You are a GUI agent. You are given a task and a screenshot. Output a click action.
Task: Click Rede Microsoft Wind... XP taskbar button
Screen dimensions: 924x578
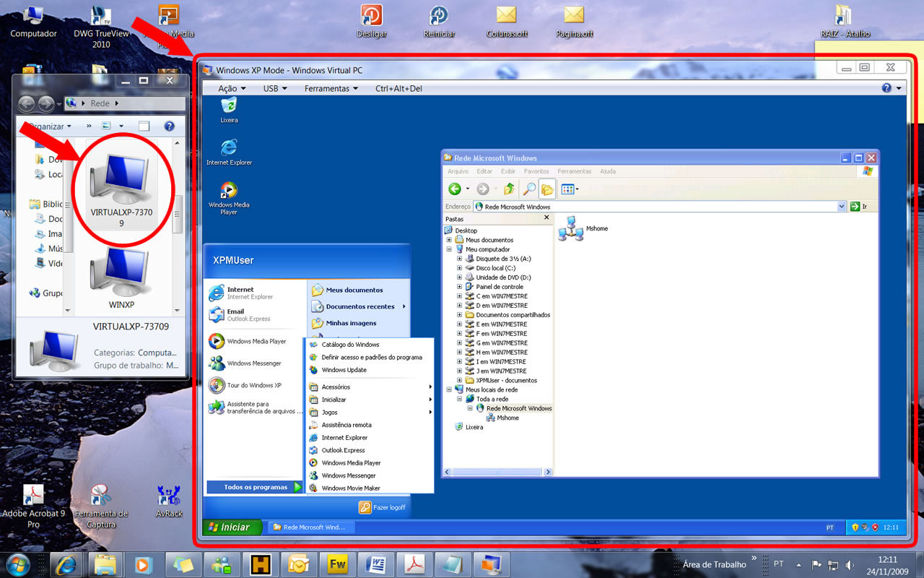(x=311, y=527)
